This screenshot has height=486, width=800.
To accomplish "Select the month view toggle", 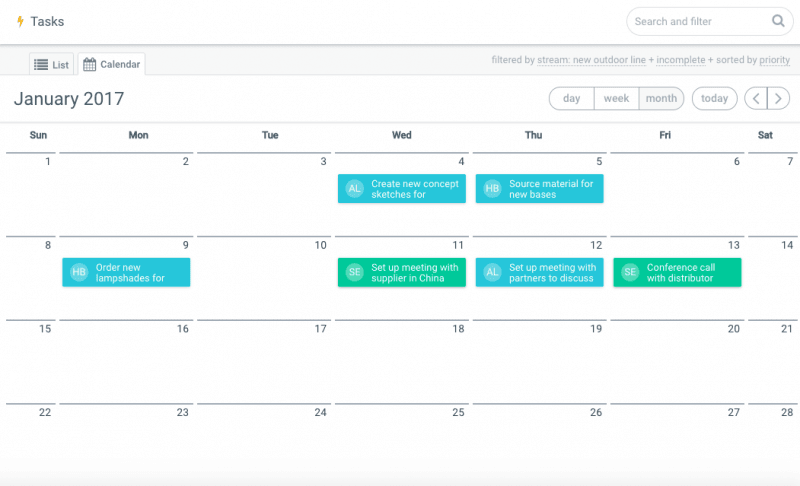I will [x=661, y=98].
